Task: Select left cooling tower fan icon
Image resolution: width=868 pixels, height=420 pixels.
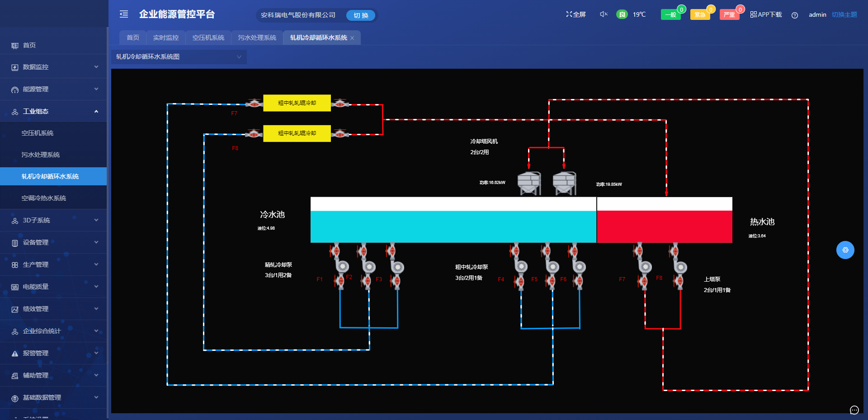Action: pyautogui.click(x=529, y=183)
